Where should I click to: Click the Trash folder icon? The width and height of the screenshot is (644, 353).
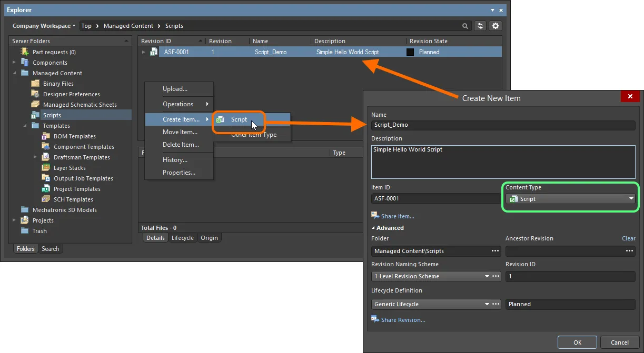point(25,231)
